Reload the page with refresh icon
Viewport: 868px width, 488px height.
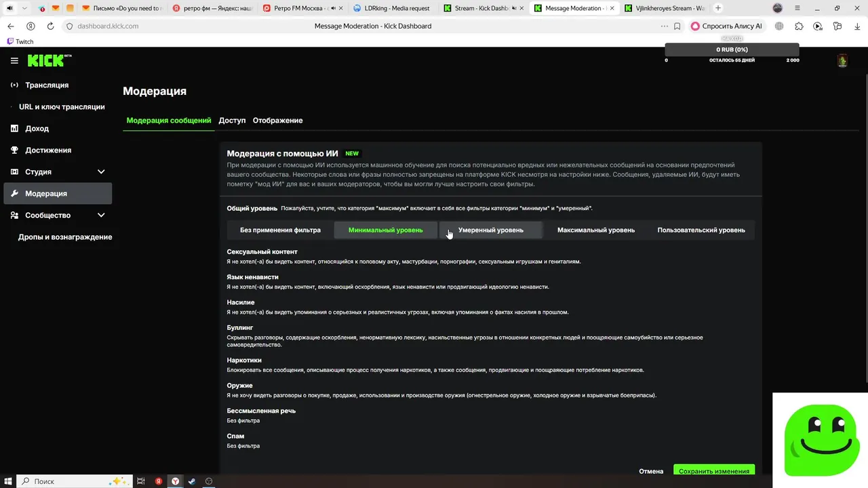click(50, 26)
